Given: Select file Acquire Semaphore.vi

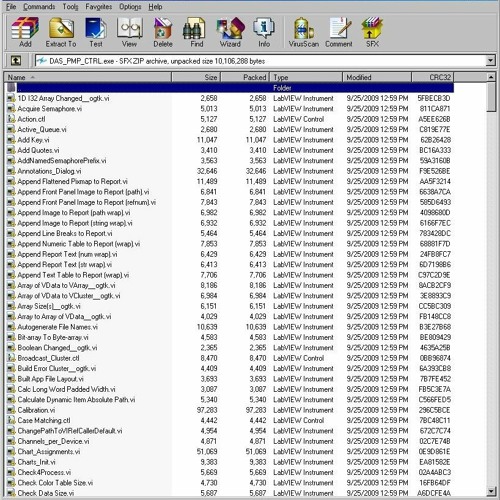Looking at the screenshot, I should [50, 109].
